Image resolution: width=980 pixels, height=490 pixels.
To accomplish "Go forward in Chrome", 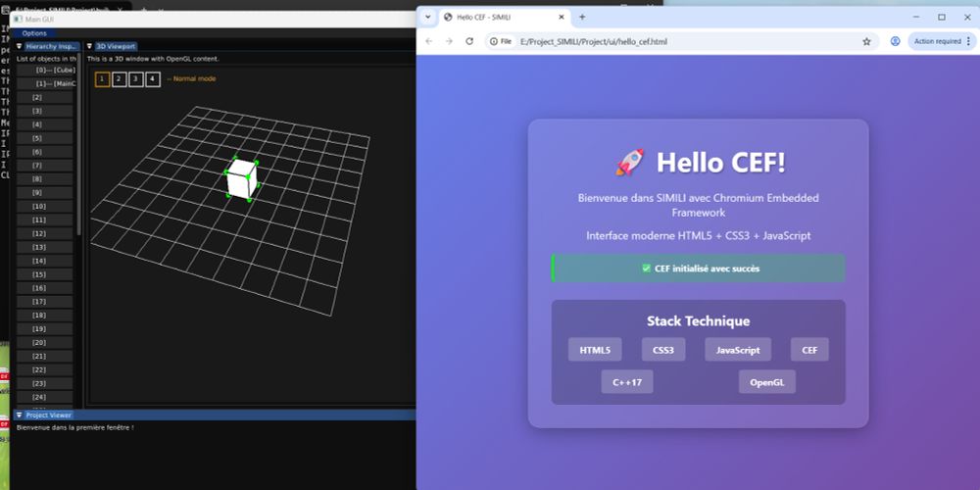I will click(449, 41).
